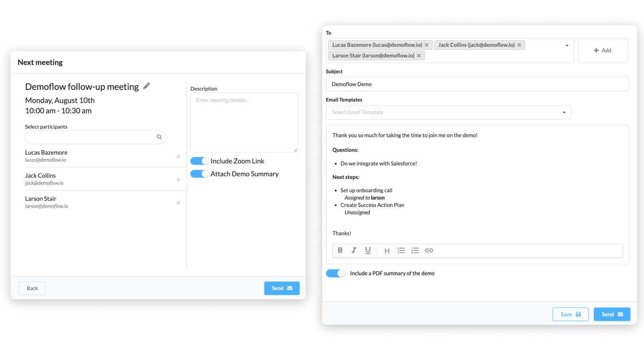Click Add recipient button
Image resolution: width=644 pixels, height=350 pixels.
[x=603, y=50]
